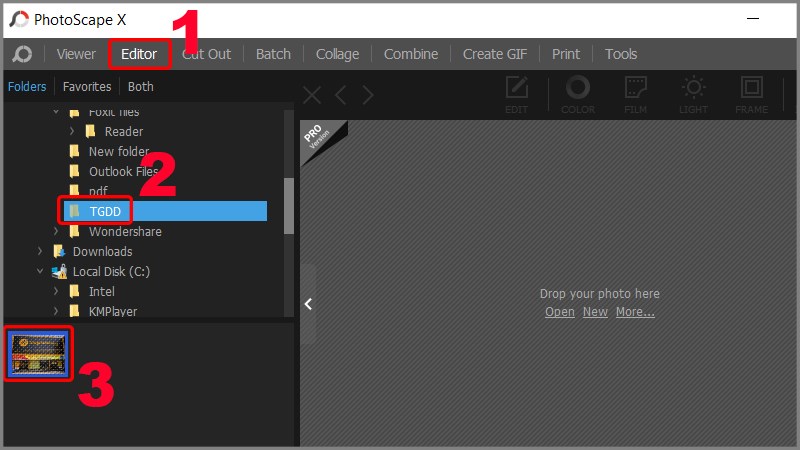Screen dimensions: 800x450
Task: Select the KMPlayer folder
Action: coord(113,311)
